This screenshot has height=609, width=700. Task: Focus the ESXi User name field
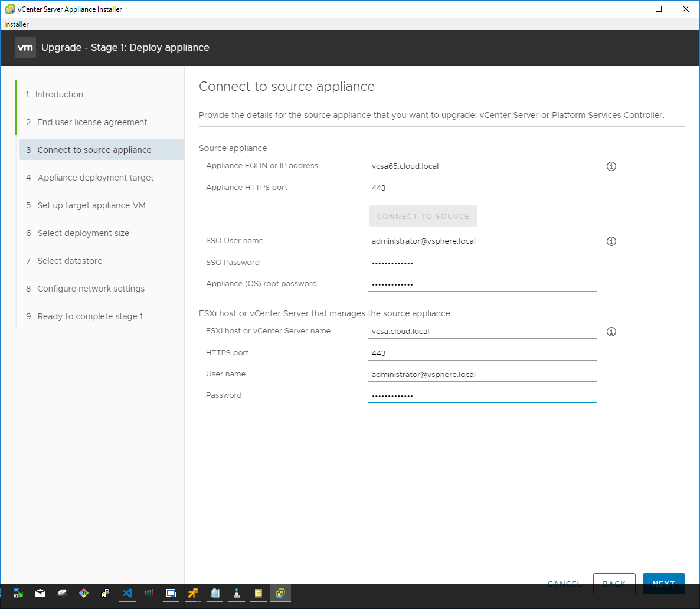pyautogui.click(x=483, y=375)
